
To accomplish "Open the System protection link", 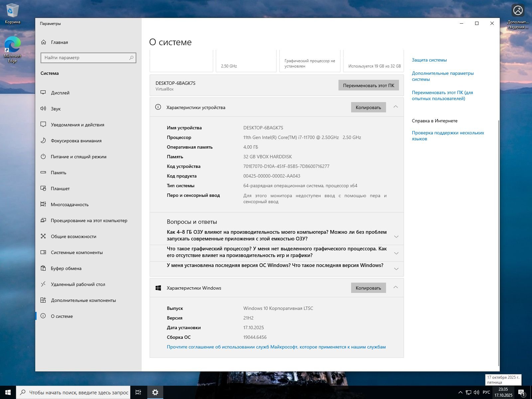I will [429, 60].
